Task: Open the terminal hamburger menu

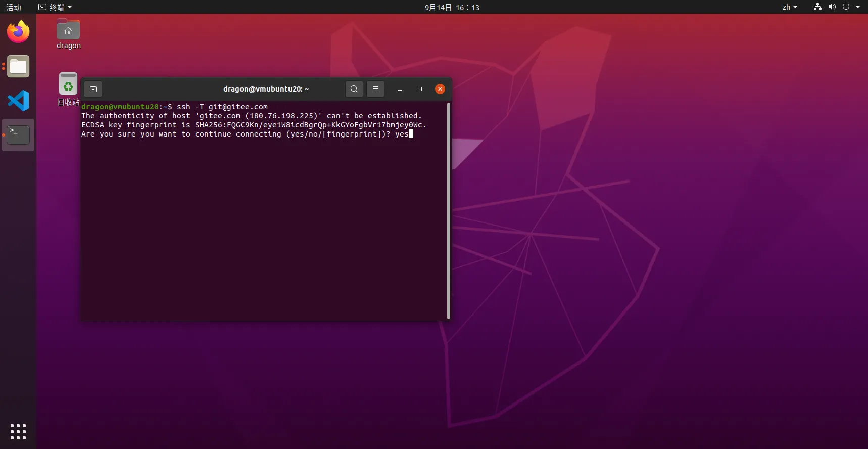Action: [x=375, y=89]
